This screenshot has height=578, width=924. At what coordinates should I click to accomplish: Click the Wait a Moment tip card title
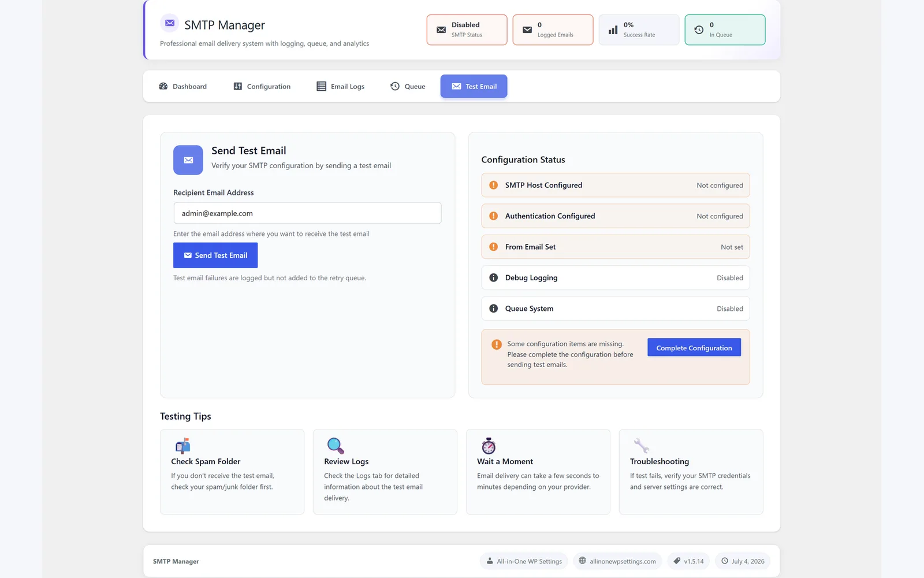(505, 461)
